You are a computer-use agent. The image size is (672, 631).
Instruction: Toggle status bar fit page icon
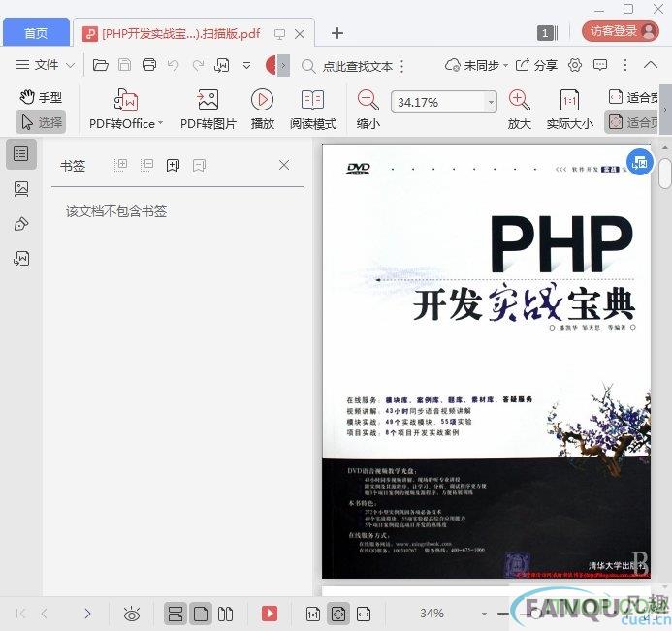338,614
